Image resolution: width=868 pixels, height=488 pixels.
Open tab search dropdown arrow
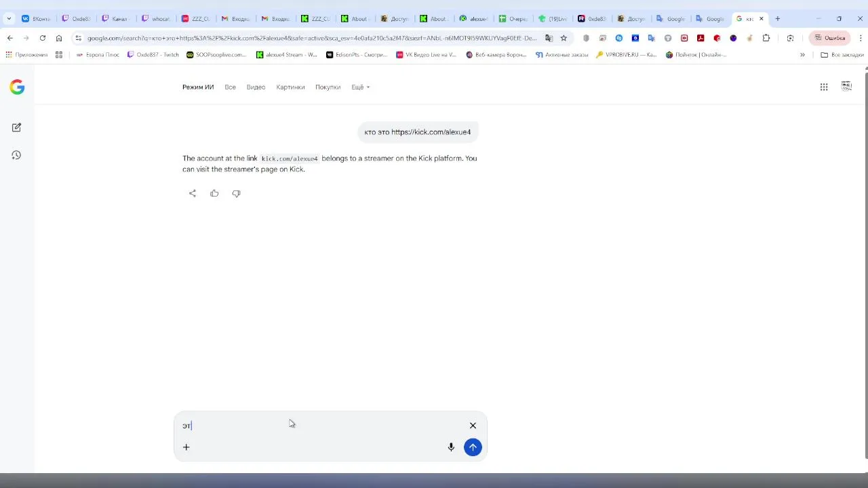[9, 19]
